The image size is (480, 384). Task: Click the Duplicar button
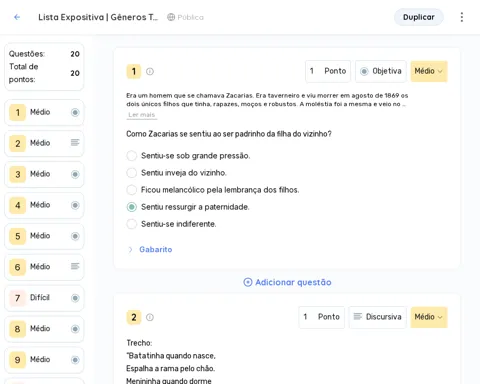pyautogui.click(x=419, y=17)
